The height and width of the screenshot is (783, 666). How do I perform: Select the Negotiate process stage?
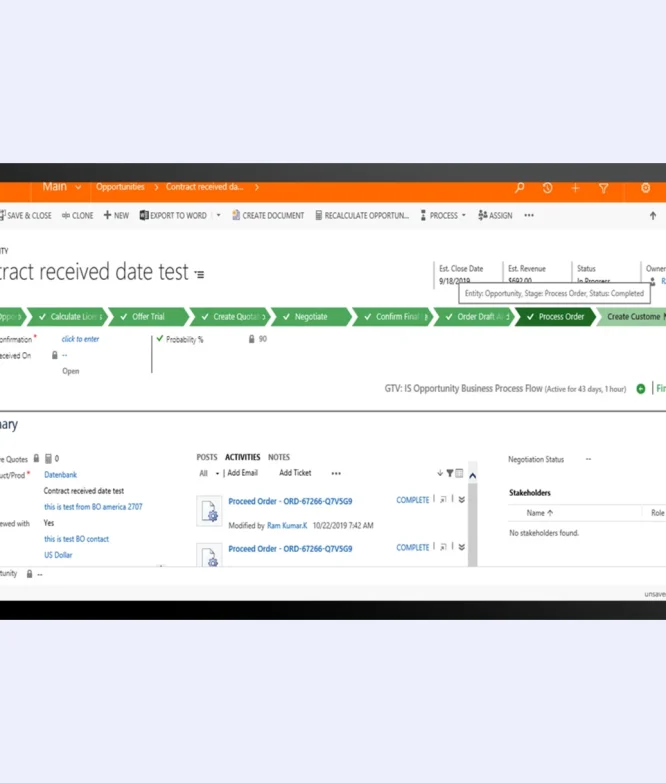[312, 317]
